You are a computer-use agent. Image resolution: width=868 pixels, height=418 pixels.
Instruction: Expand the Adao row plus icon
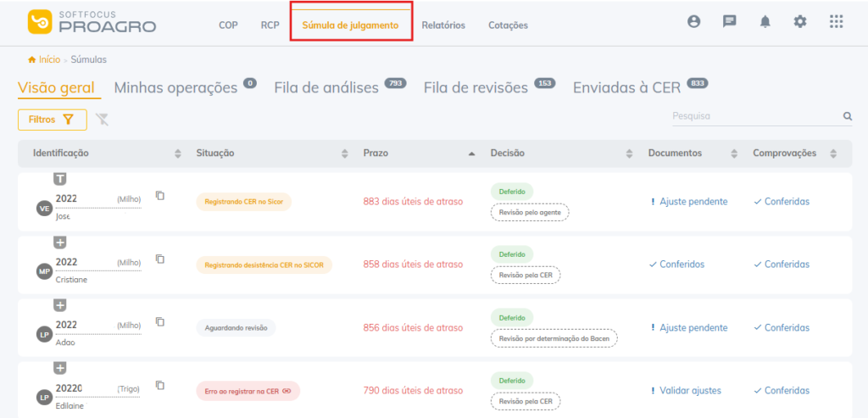tap(60, 305)
